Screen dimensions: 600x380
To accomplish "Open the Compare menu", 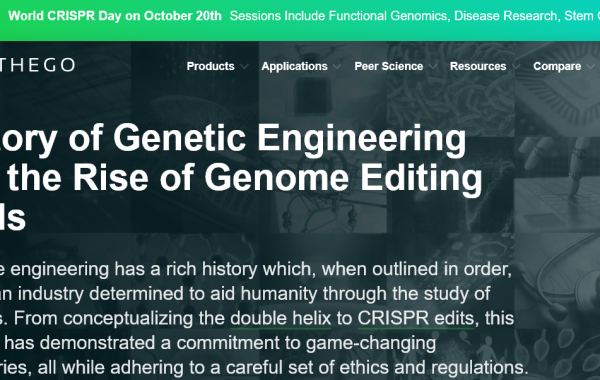I will click(x=557, y=66).
